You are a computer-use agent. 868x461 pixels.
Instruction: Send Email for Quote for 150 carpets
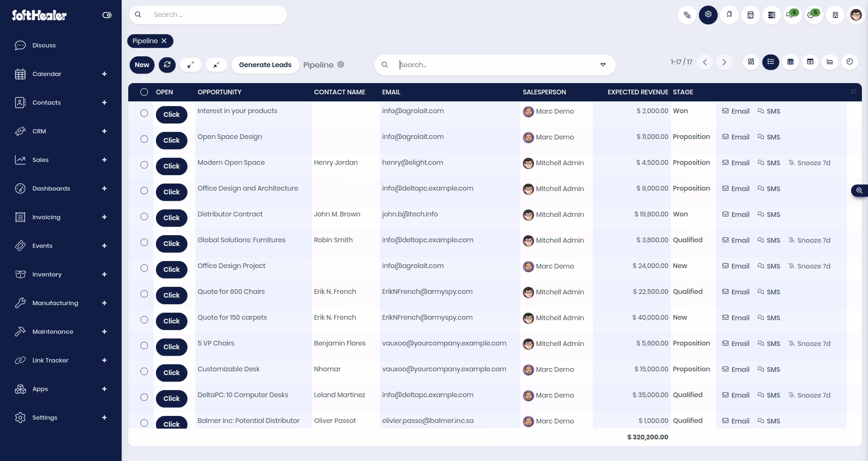point(736,318)
